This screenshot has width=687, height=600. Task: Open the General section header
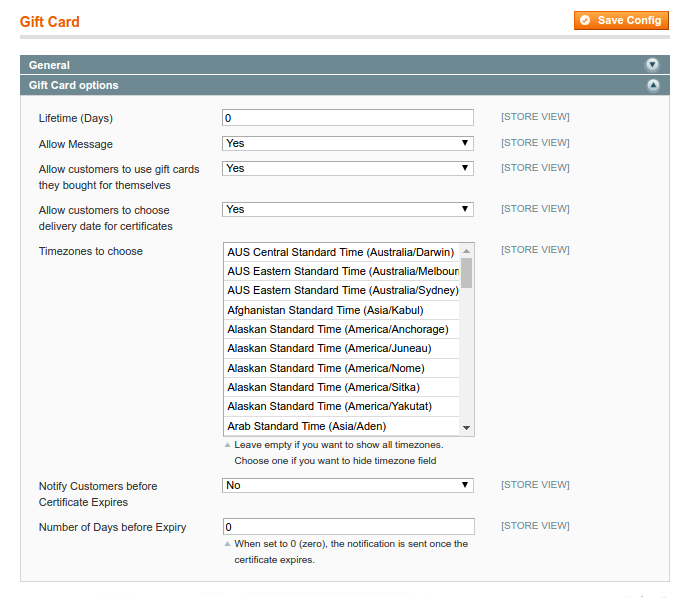300,65
